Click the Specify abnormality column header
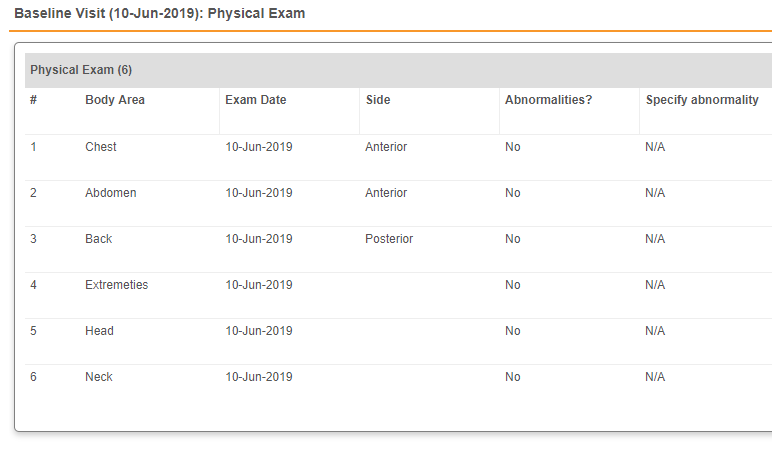Image resolution: width=772 pixels, height=452 pixels. 702,100
